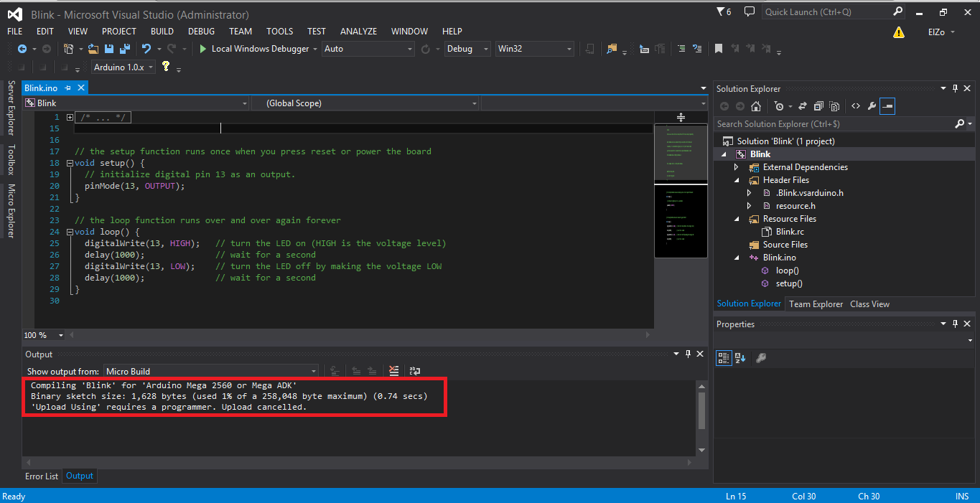
Task: Click the Solution Explorer Home icon
Action: (x=756, y=106)
